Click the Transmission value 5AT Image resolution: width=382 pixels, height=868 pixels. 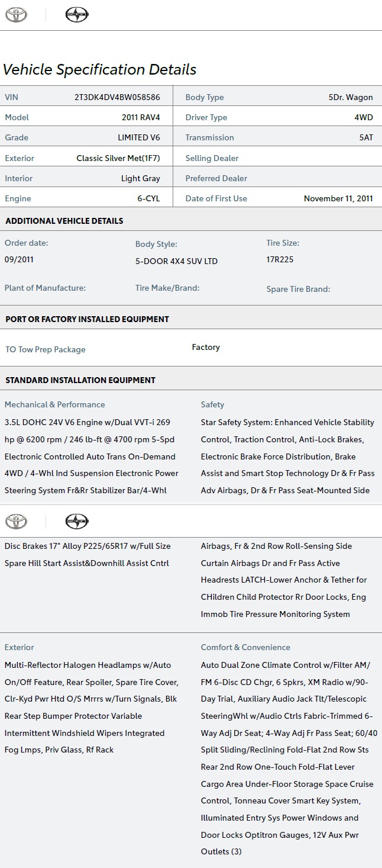click(x=366, y=137)
